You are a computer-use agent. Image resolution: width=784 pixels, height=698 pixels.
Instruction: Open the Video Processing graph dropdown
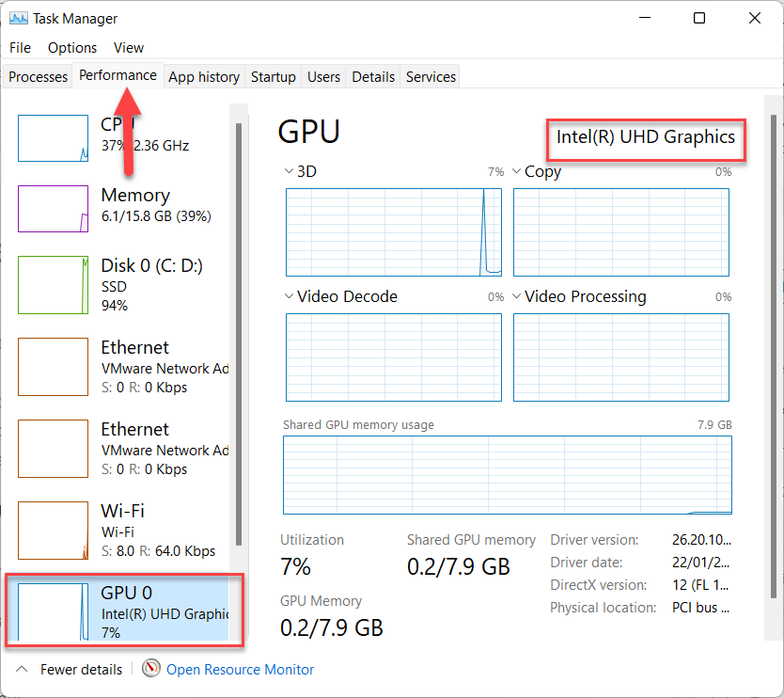[517, 297]
